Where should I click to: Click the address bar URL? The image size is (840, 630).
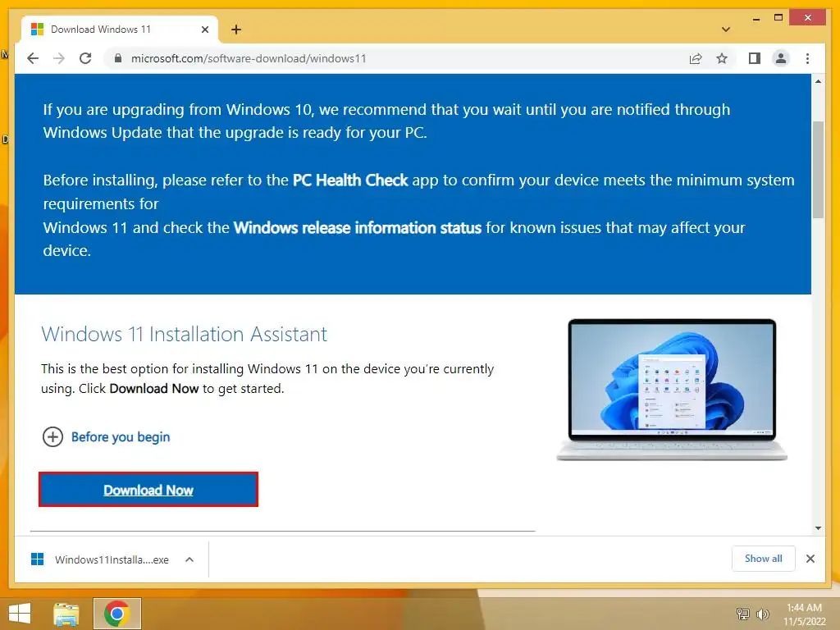249,58
